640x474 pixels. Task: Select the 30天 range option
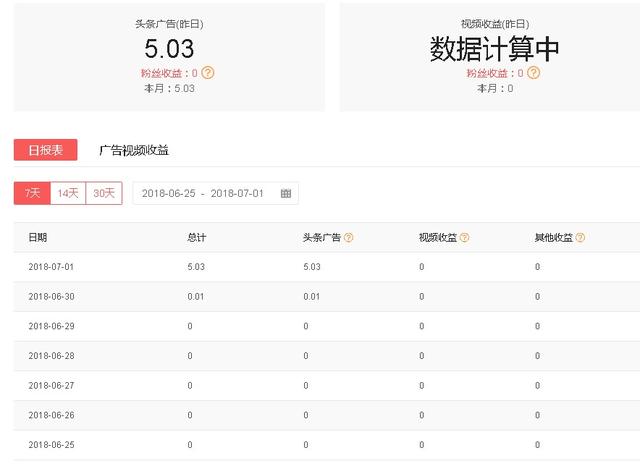tap(104, 193)
